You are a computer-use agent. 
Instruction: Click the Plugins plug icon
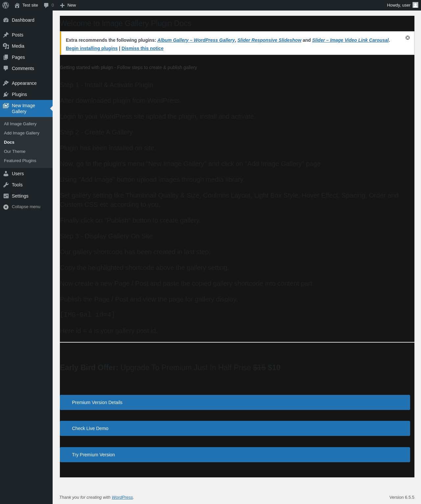6,94
